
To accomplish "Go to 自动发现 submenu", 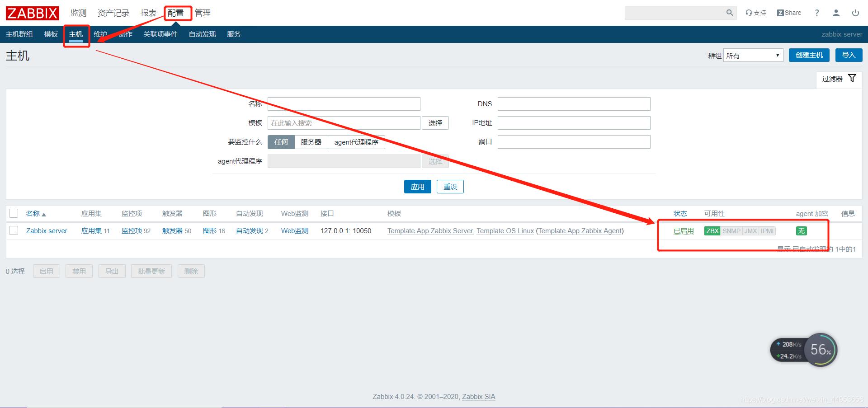I will (x=202, y=34).
